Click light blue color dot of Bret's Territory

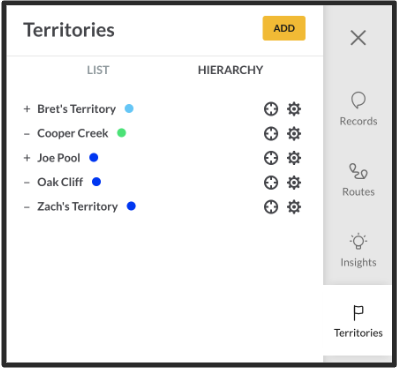tap(129, 109)
